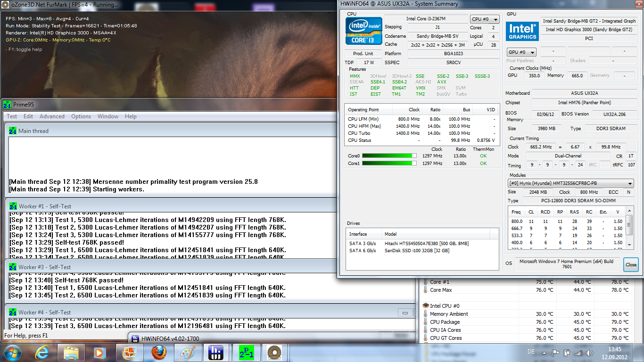
Task: Open Paint from the taskbar
Action: tap(187, 353)
